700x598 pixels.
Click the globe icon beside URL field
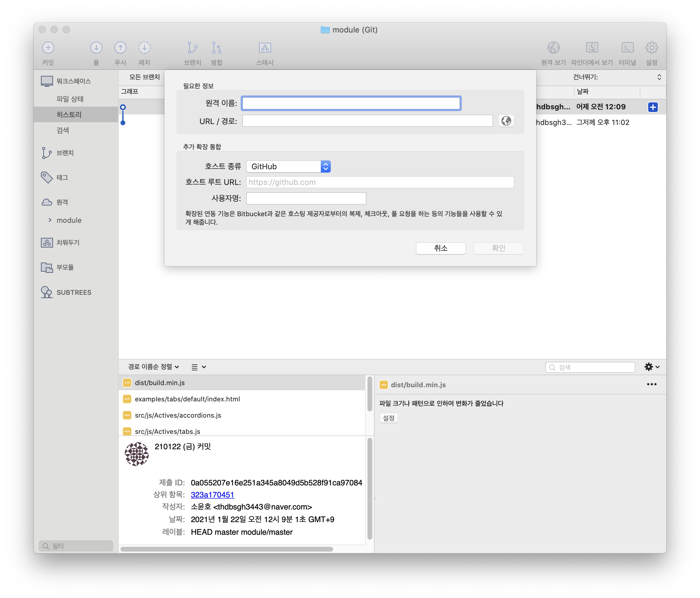(506, 121)
